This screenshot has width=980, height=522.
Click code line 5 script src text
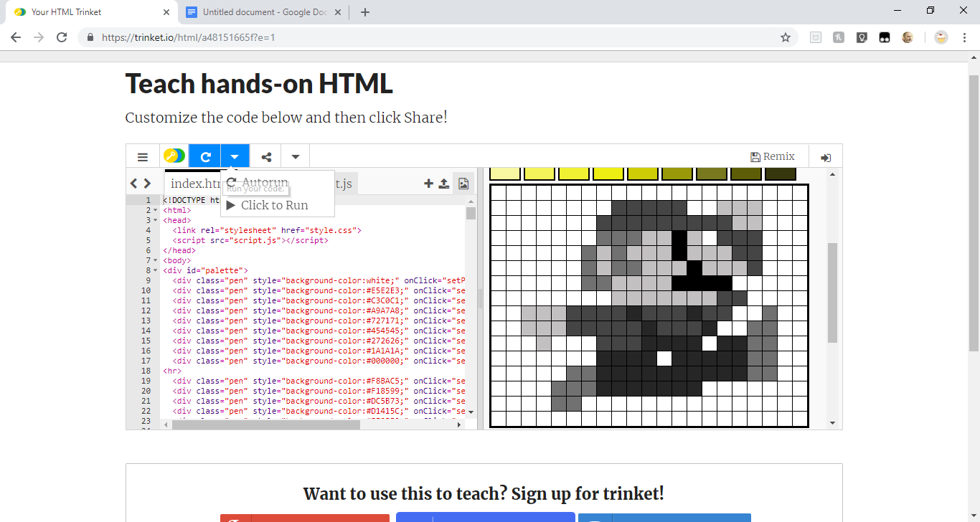(x=250, y=241)
